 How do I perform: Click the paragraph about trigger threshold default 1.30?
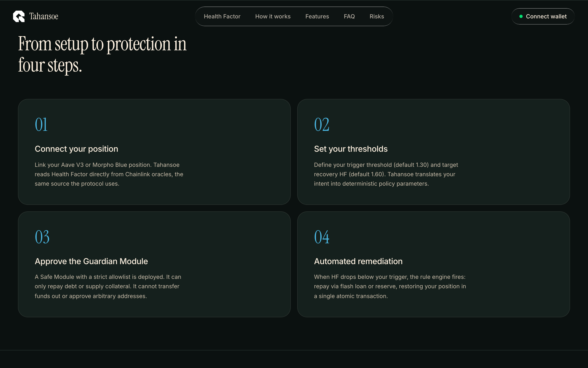click(386, 174)
